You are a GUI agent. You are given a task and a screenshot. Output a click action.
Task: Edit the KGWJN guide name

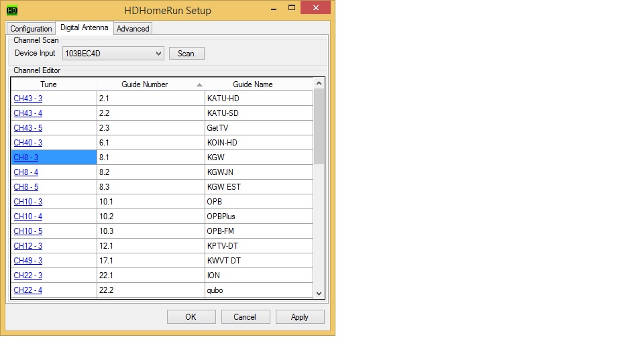259,172
